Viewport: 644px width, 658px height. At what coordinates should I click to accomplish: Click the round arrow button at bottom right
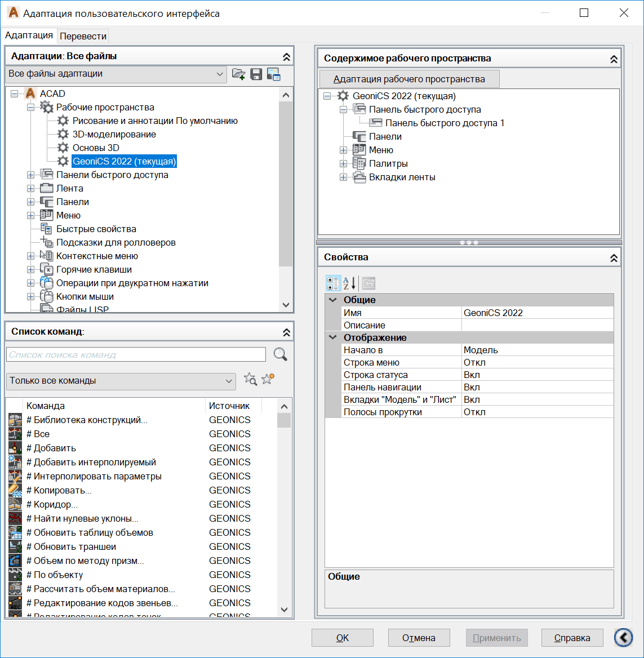(x=623, y=637)
